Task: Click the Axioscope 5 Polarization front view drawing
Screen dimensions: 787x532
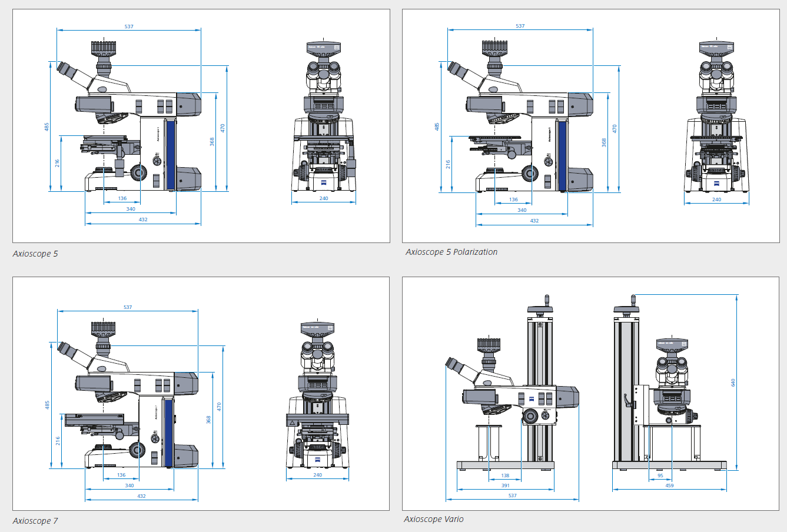Action: pyautogui.click(x=716, y=118)
